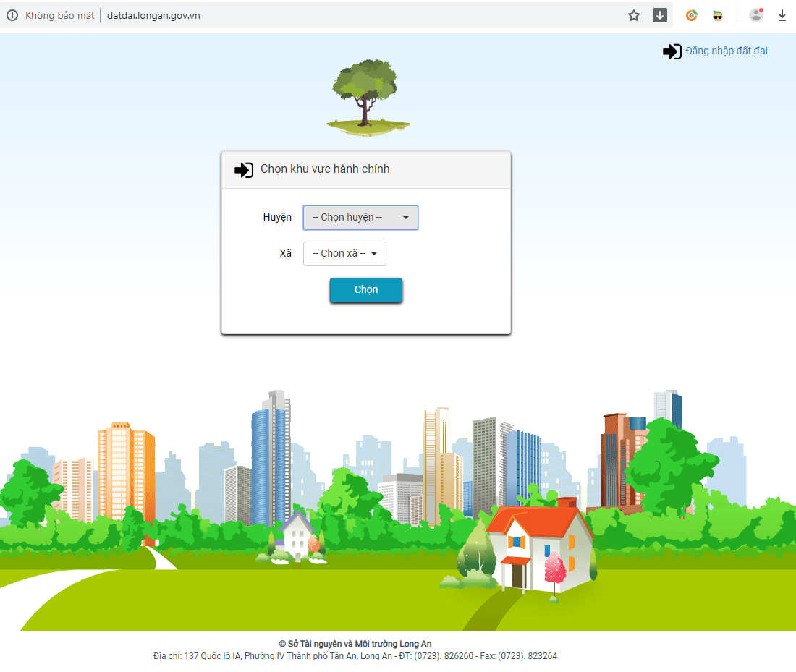Click the red-roofed house illustration
Screen dimensions: 796x672
(x=540, y=546)
